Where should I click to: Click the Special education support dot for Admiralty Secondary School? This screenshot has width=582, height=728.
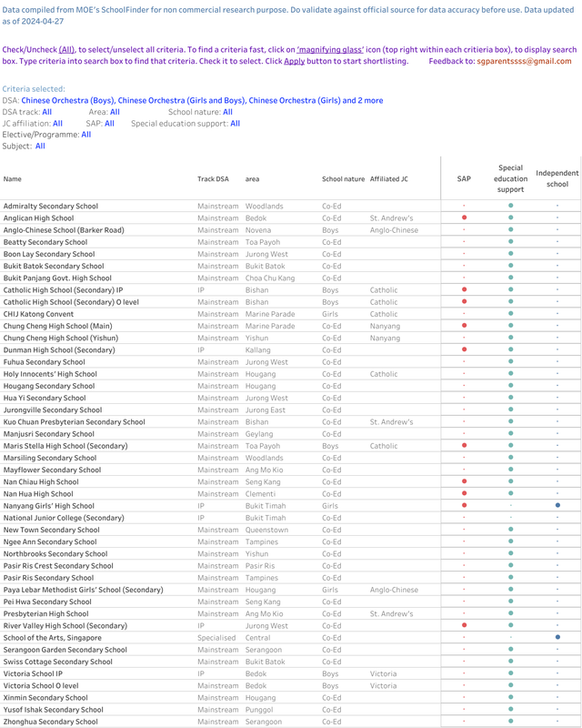point(510,206)
